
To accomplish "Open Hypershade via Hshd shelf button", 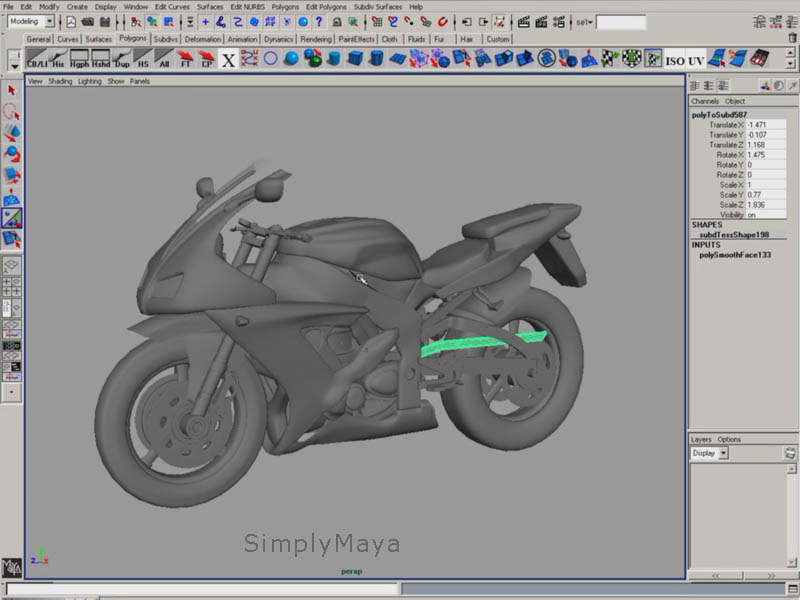I will 101,59.
